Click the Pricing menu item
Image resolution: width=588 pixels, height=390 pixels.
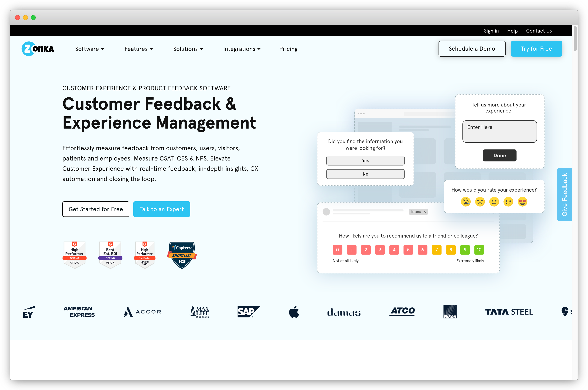tap(288, 49)
